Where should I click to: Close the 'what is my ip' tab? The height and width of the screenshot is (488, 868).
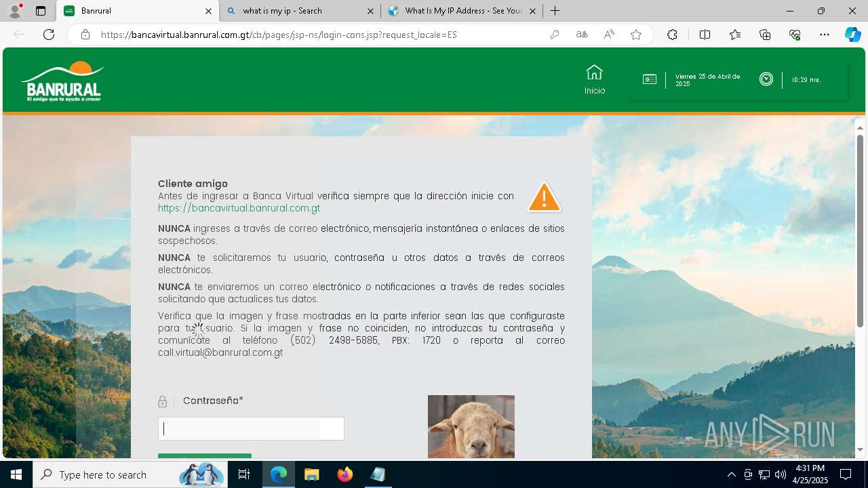click(x=370, y=11)
